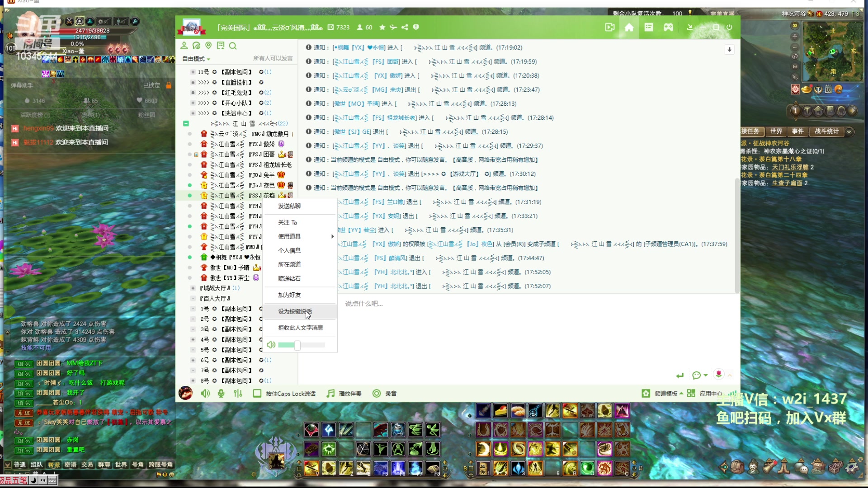Choose 拒收此人文字消息 in the context menu
Viewport: 868px width, 488px height.
click(301, 328)
